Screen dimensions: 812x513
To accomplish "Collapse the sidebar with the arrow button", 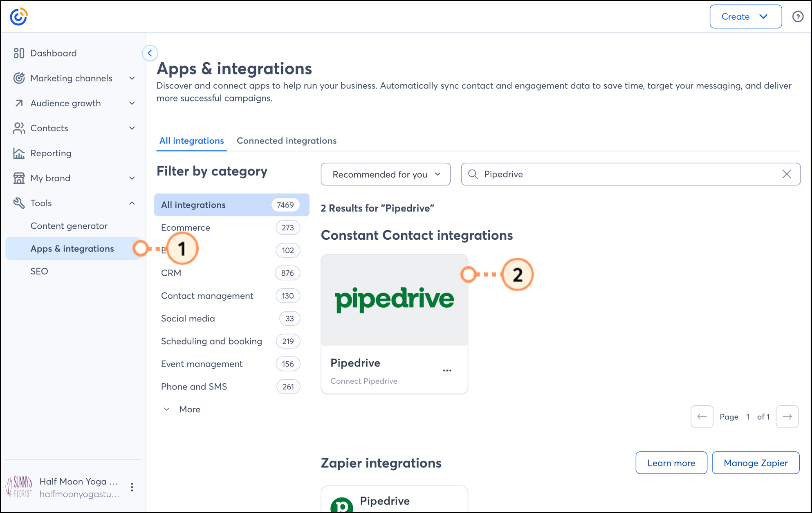I will pyautogui.click(x=150, y=53).
